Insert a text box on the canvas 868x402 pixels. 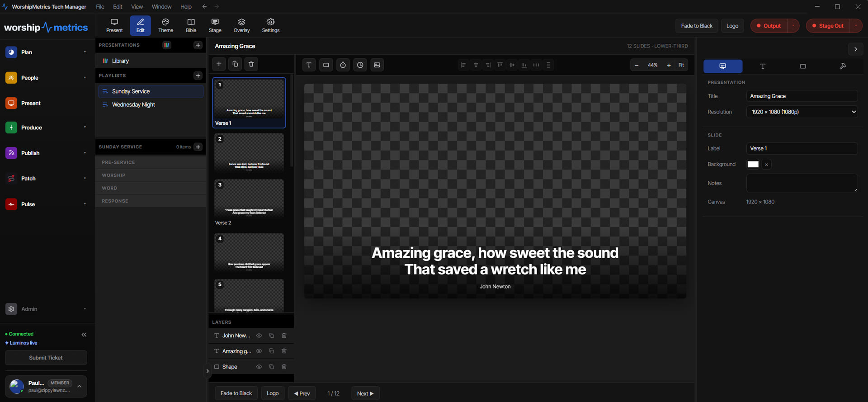309,65
